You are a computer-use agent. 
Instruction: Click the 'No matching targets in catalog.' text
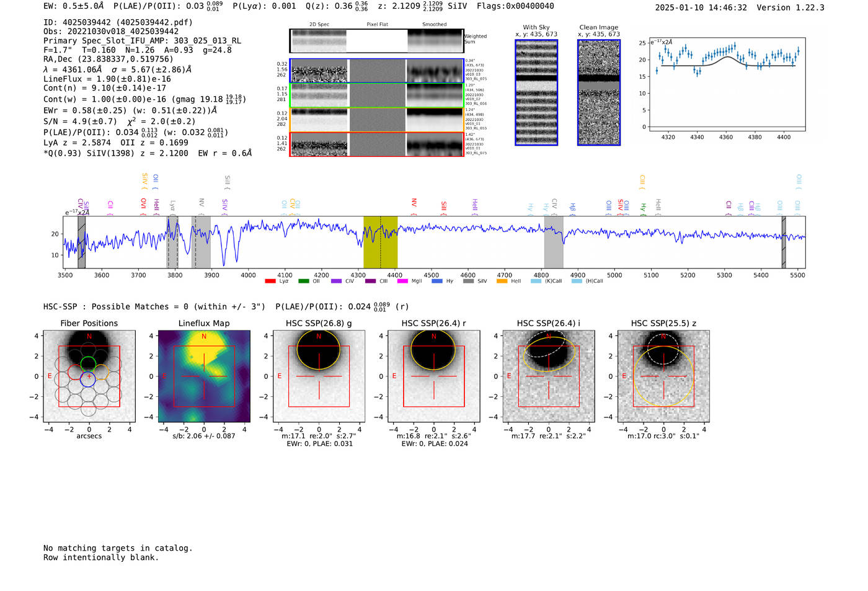pos(118,548)
